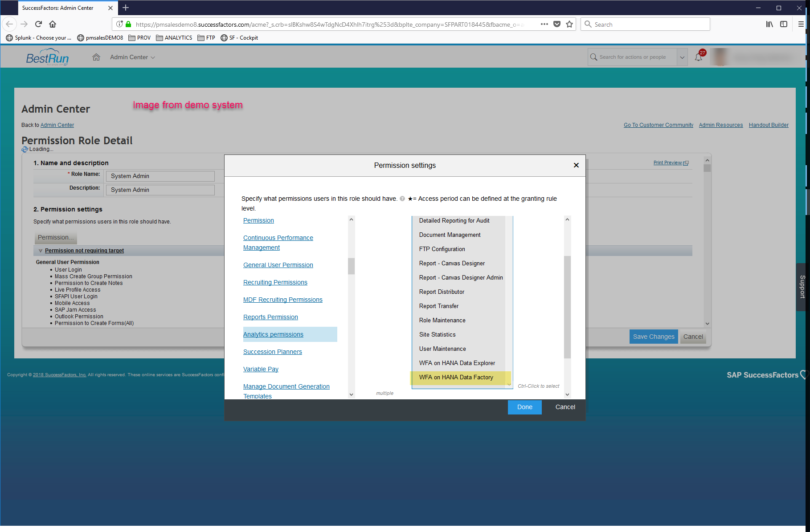Open Go To Customer Community link
The image size is (810, 532).
pos(659,125)
